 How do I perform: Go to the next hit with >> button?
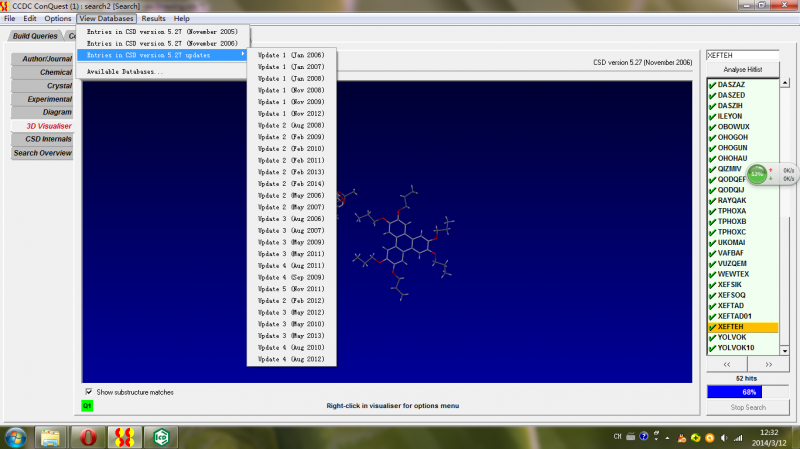[768, 364]
